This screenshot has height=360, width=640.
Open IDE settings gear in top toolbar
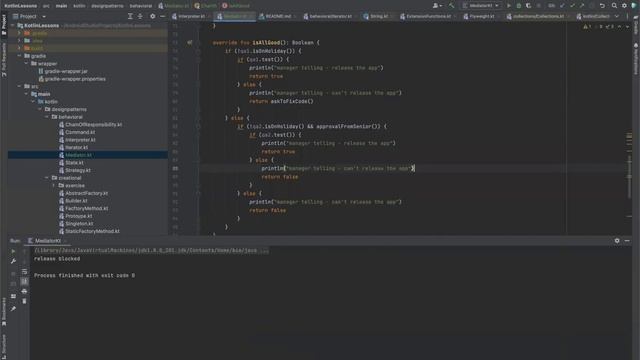click(x=624, y=6)
